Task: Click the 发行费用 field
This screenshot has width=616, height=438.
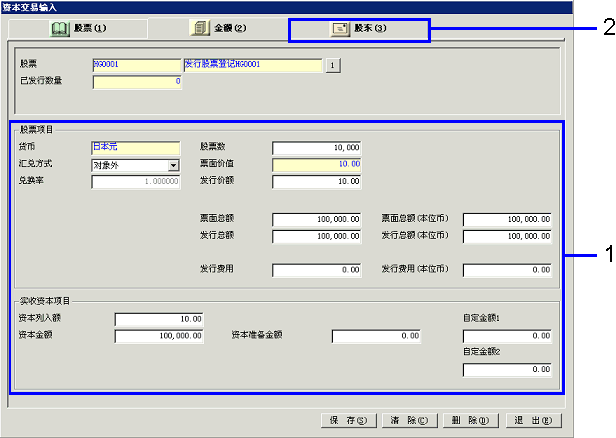Action: pos(316,270)
